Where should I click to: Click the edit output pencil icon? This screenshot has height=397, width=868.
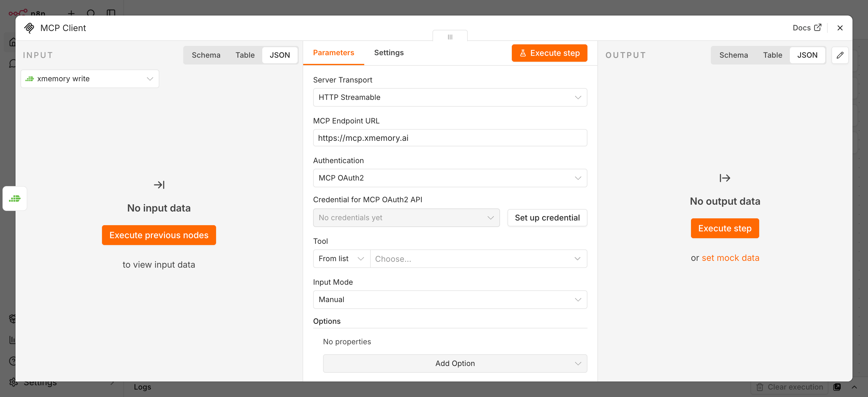click(x=840, y=55)
